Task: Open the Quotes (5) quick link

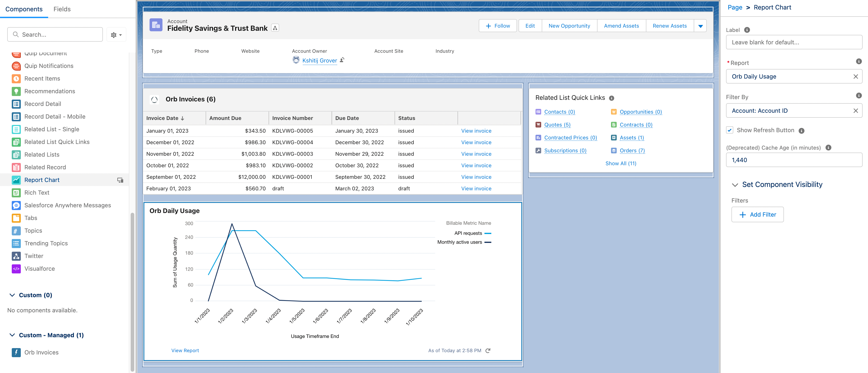Action: coord(557,125)
